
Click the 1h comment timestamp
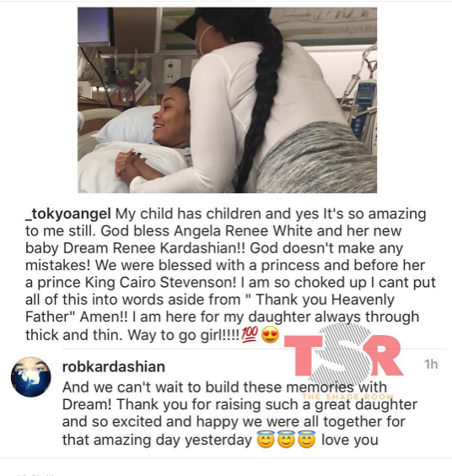click(x=431, y=365)
